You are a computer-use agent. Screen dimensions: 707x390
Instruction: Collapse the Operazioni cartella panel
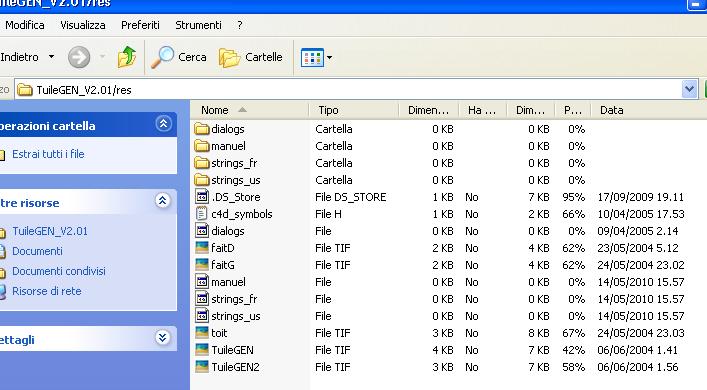163,124
